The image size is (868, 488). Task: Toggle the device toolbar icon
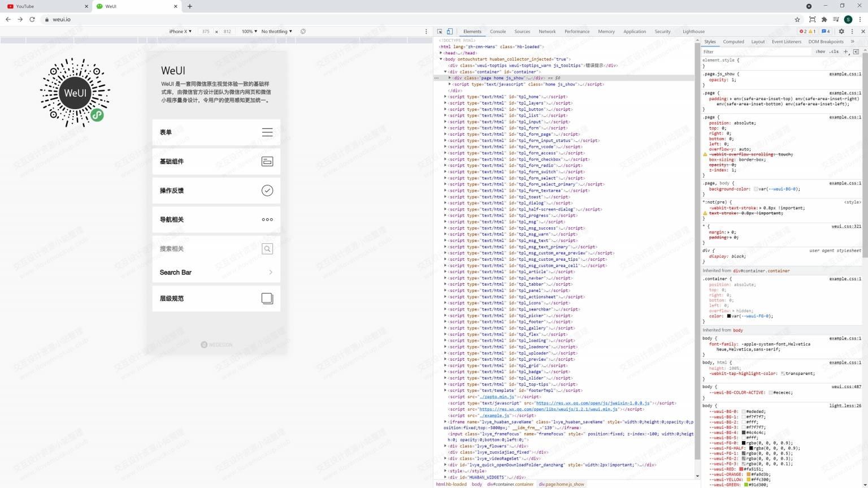[450, 32]
